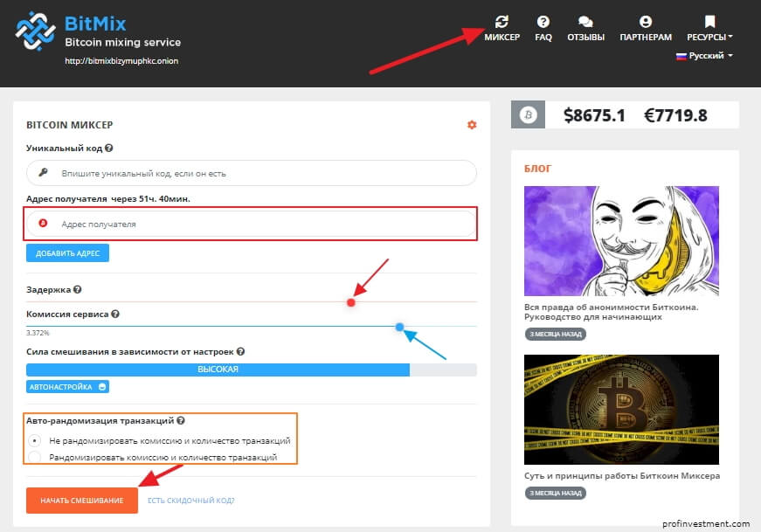The image size is (761, 532).
Task: Open the Ресурсы dropdown menu
Action: pyautogui.click(x=709, y=29)
